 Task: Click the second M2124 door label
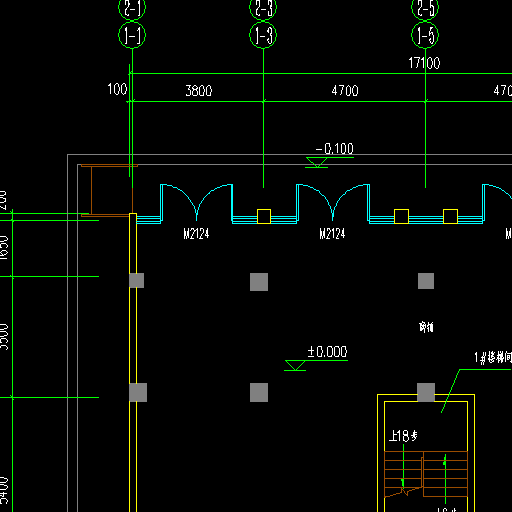coord(332,234)
